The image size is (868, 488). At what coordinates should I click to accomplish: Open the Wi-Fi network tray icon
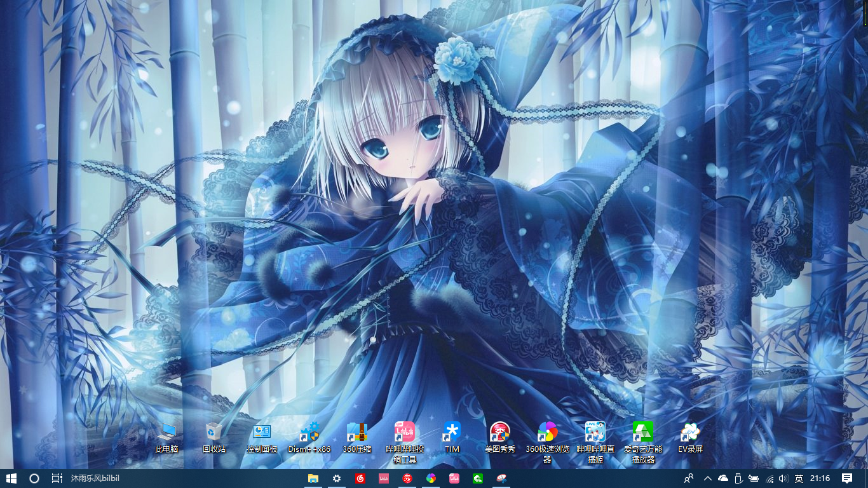[770, 478]
